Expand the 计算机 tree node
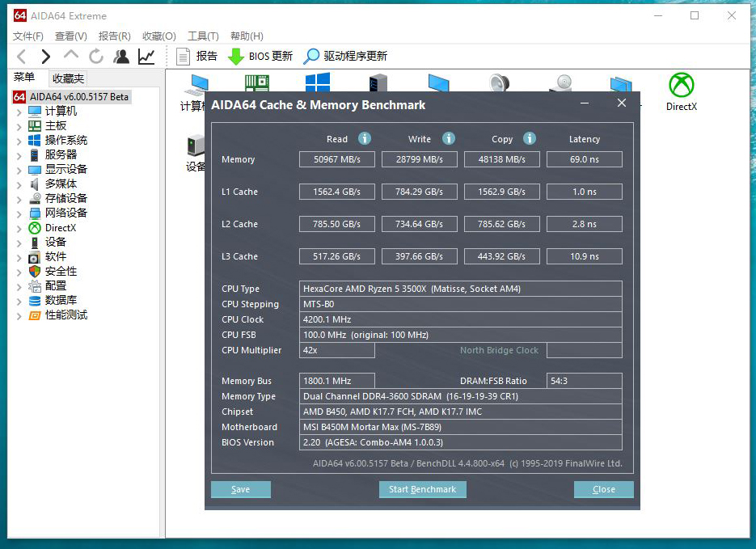756x549 pixels. click(19, 112)
